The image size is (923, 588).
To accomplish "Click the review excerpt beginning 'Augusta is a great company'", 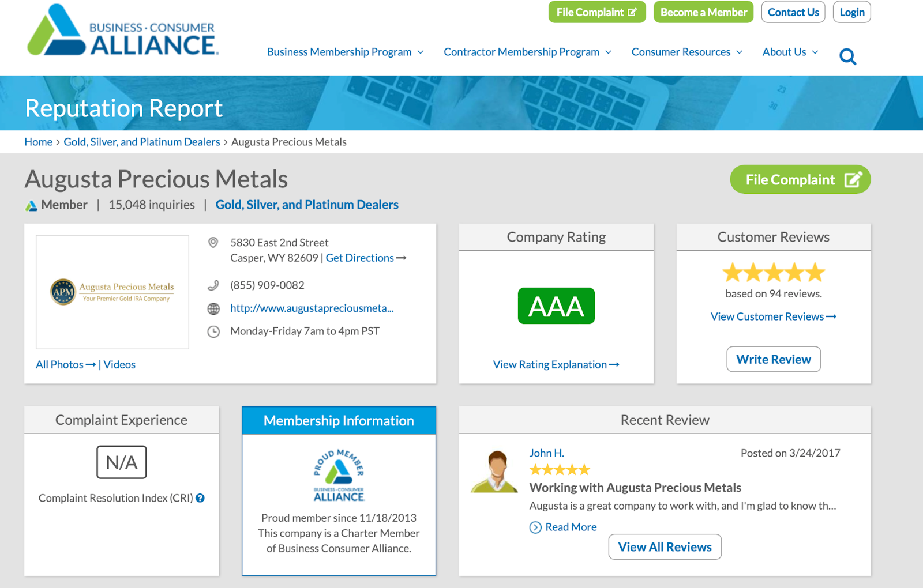I will pyautogui.click(x=682, y=506).
